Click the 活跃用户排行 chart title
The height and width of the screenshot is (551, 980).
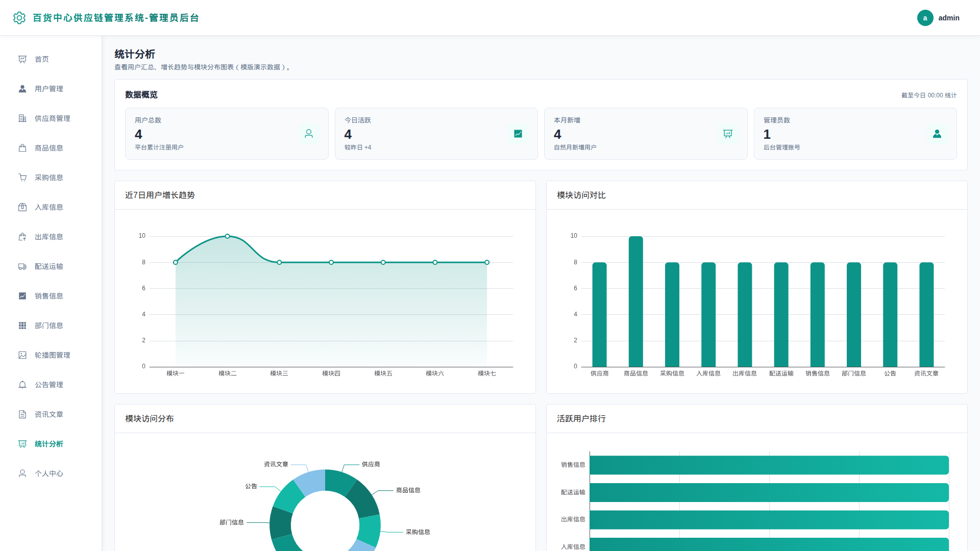(x=581, y=418)
